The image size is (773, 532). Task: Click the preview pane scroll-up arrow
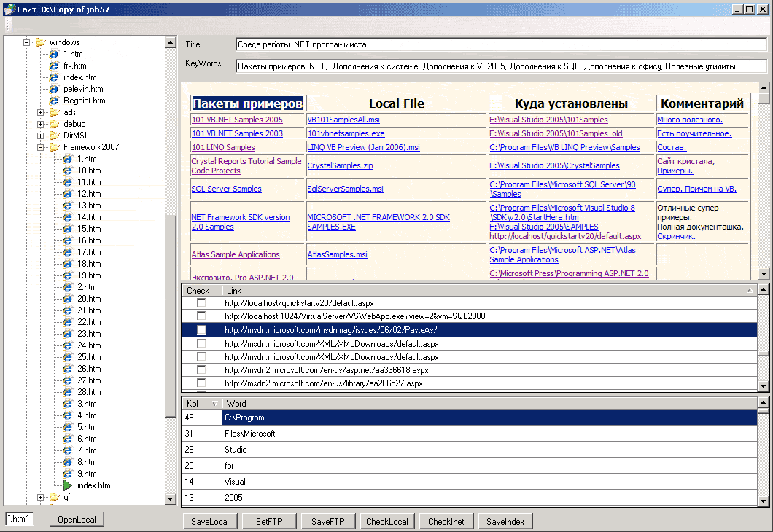(764, 87)
